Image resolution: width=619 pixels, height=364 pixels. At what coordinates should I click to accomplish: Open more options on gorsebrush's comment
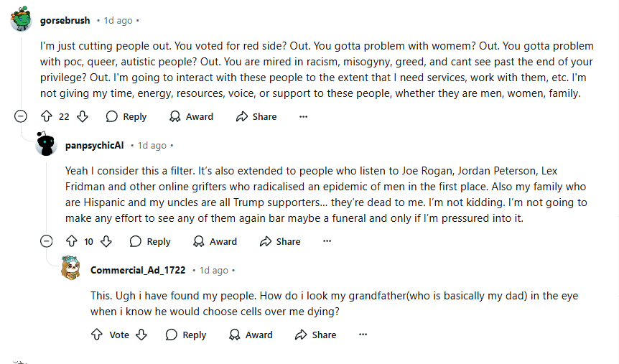click(x=303, y=116)
